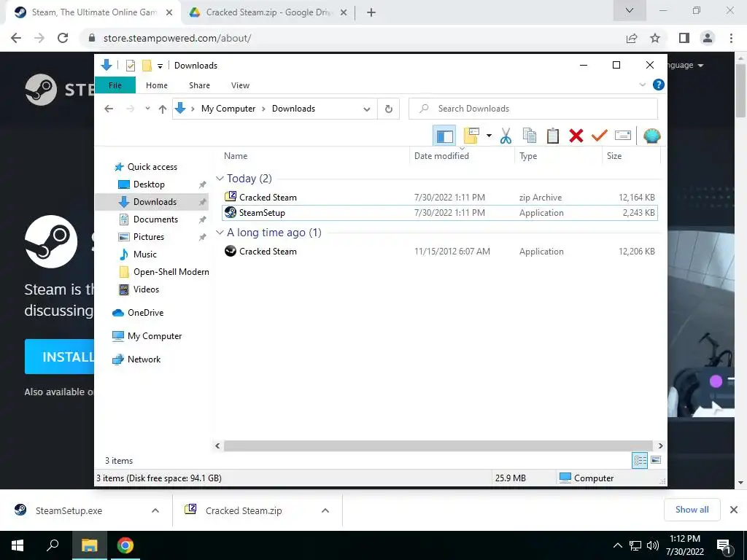
Task: Collapse the A long time ago group
Action: [x=220, y=233]
